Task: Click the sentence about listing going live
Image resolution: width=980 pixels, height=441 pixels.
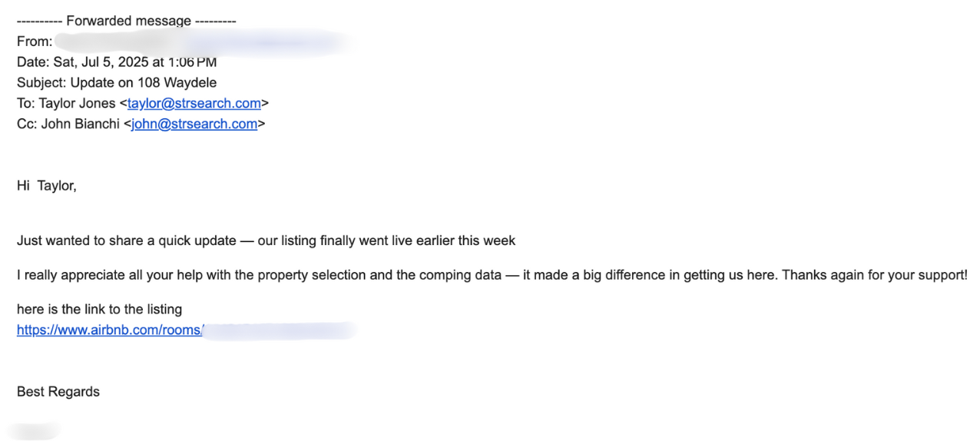Action: (x=266, y=240)
